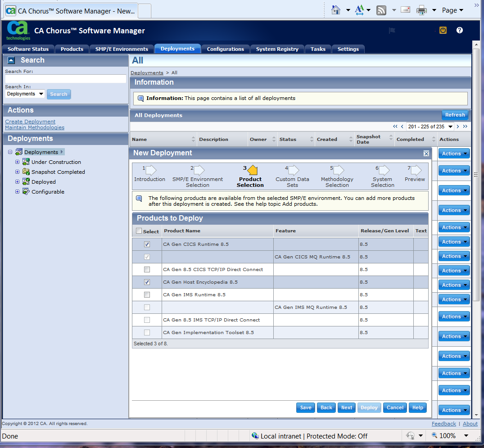
Task: Open the 201 - 225 of 235 page dropdown
Action: click(430, 127)
